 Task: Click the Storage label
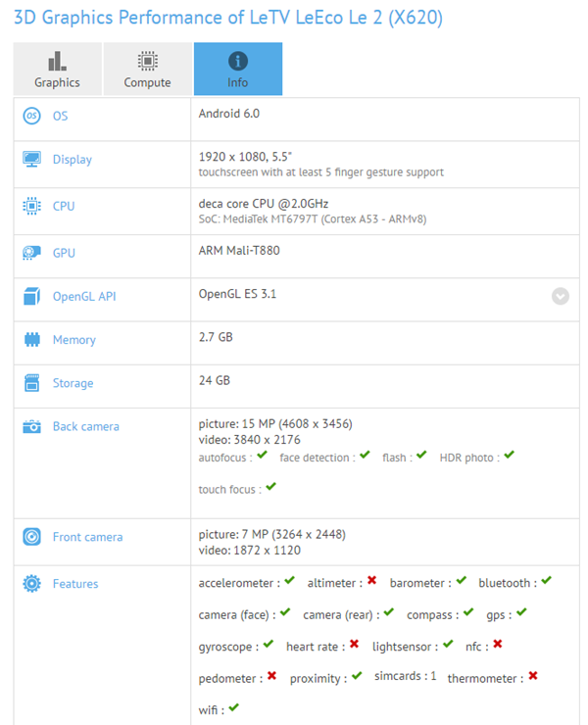pos(73,384)
